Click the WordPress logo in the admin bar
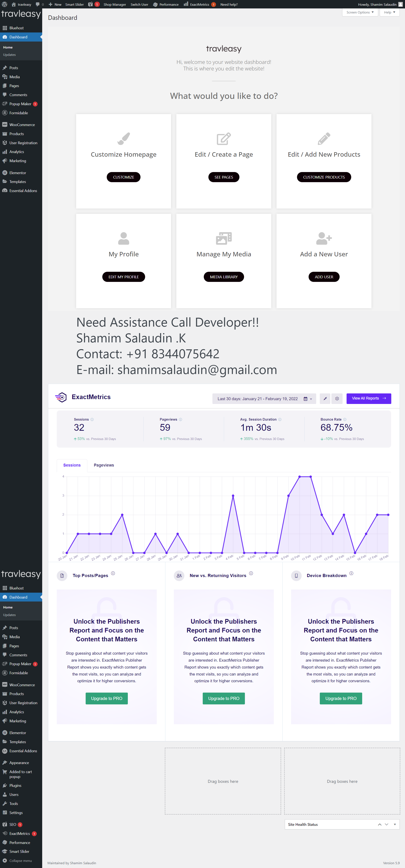 (x=4, y=4)
